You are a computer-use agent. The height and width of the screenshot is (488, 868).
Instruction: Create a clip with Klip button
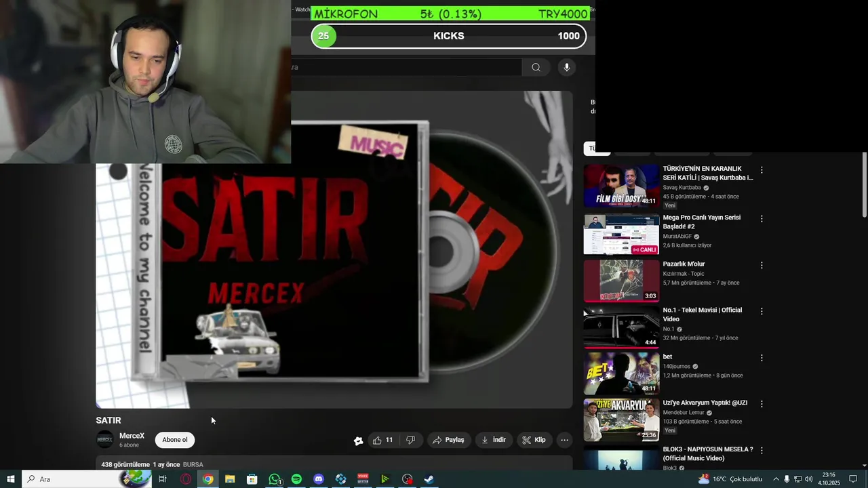point(534,440)
